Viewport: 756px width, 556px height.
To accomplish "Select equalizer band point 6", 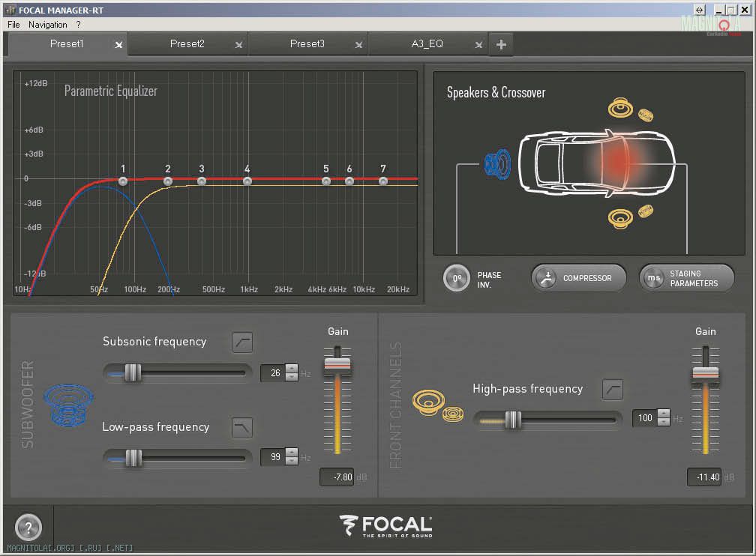I will (349, 181).
